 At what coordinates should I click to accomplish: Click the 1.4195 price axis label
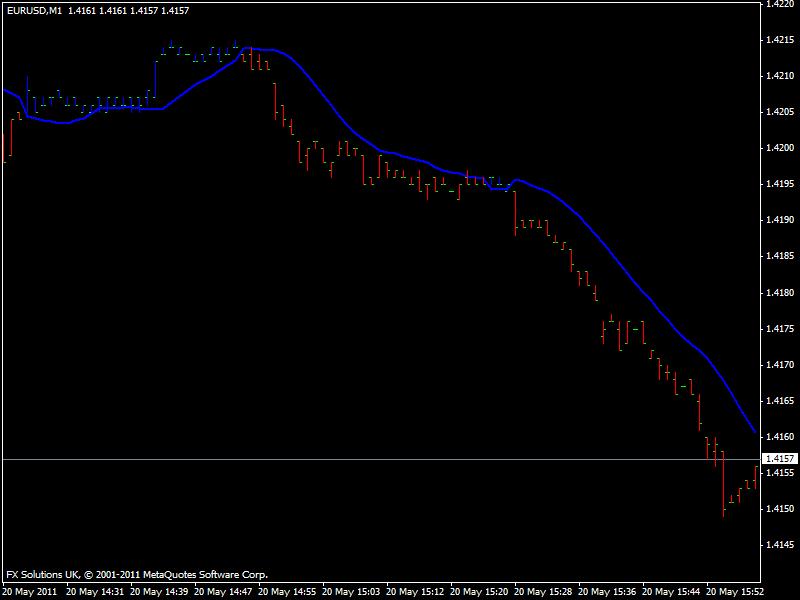[780, 184]
